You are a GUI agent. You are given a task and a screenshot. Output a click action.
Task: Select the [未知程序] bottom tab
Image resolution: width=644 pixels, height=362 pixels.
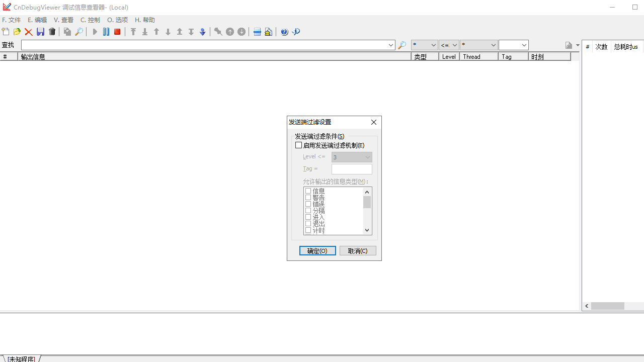coord(21,359)
